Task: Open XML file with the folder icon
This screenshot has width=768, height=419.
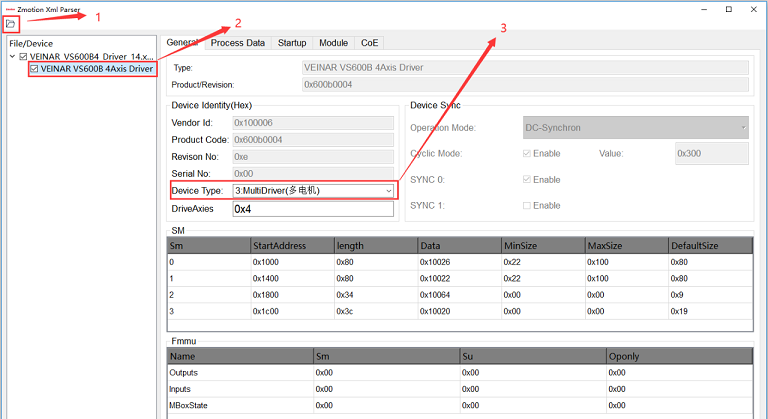Action: 10,24
